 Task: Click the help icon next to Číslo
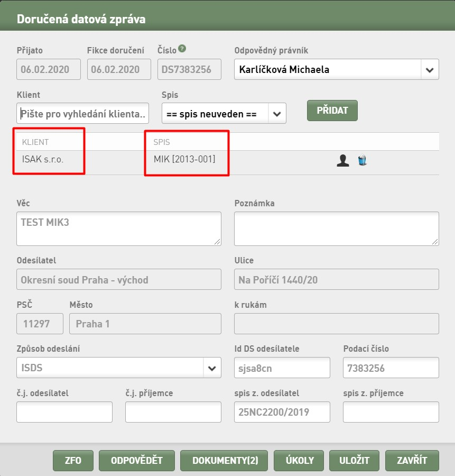pos(182,48)
